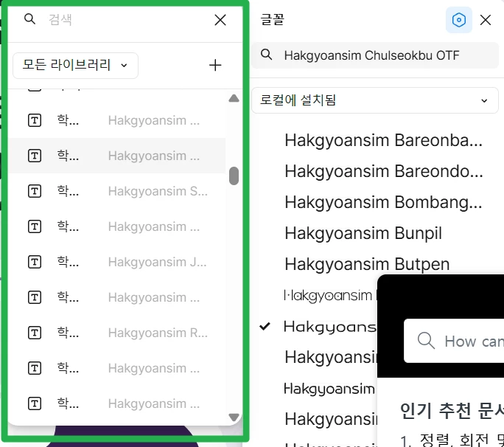Choose the Hakgyoansim Butpen font

point(367,264)
